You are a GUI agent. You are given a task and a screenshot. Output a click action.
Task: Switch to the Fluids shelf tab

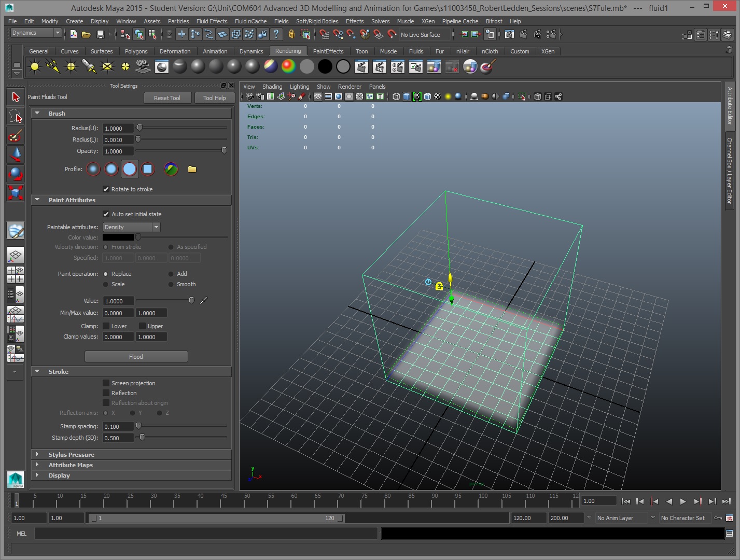pyautogui.click(x=416, y=51)
